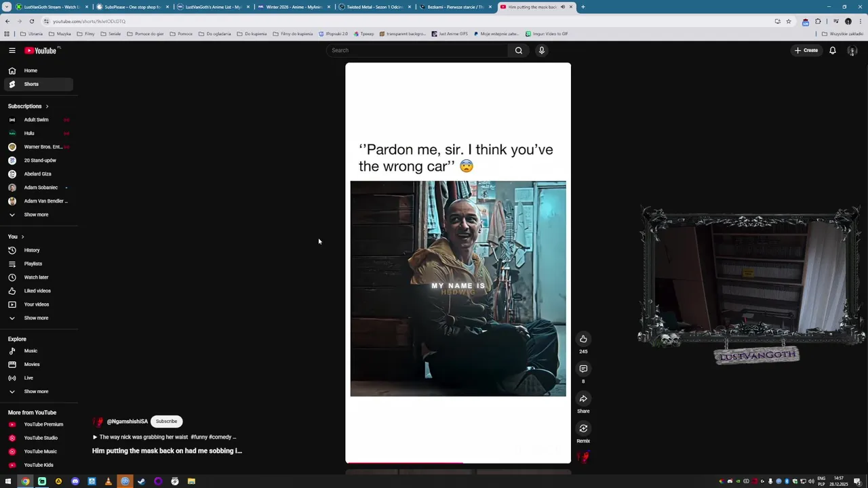This screenshot has height=488, width=868.
Task: Open the Windows notification center icon
Action: [x=857, y=481]
